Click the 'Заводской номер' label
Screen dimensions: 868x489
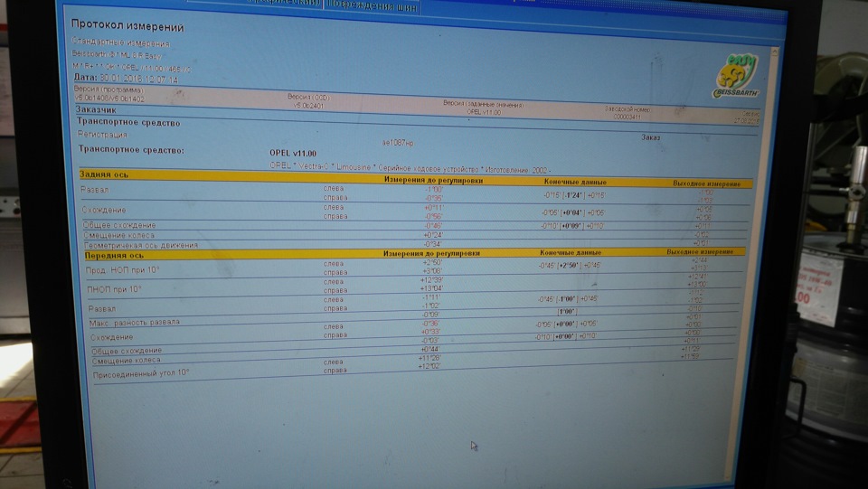[x=627, y=109]
